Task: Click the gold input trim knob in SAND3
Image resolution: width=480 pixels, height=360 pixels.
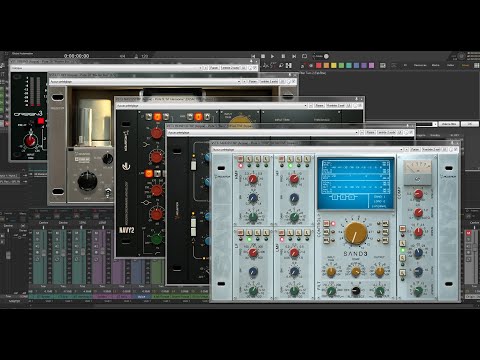Action: [331, 272]
